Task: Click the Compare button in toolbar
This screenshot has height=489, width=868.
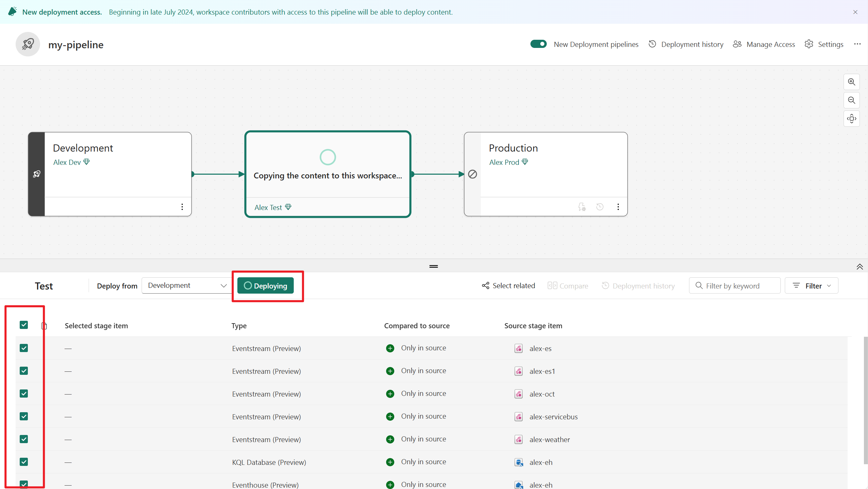Action: pos(567,286)
